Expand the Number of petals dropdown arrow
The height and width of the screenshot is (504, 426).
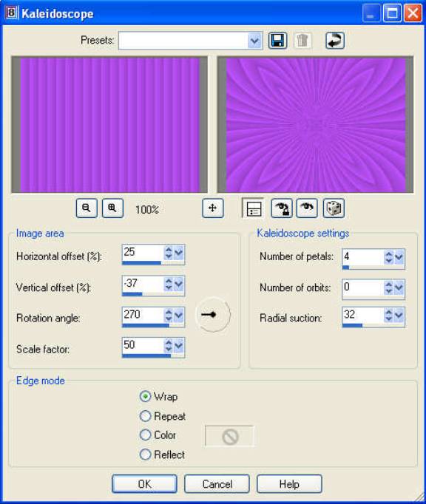click(x=399, y=257)
